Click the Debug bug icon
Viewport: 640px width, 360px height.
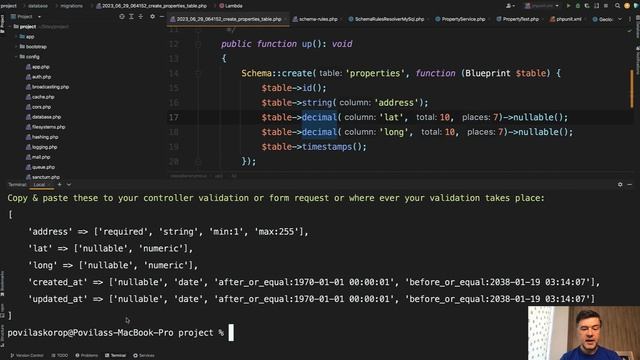[578, 6]
